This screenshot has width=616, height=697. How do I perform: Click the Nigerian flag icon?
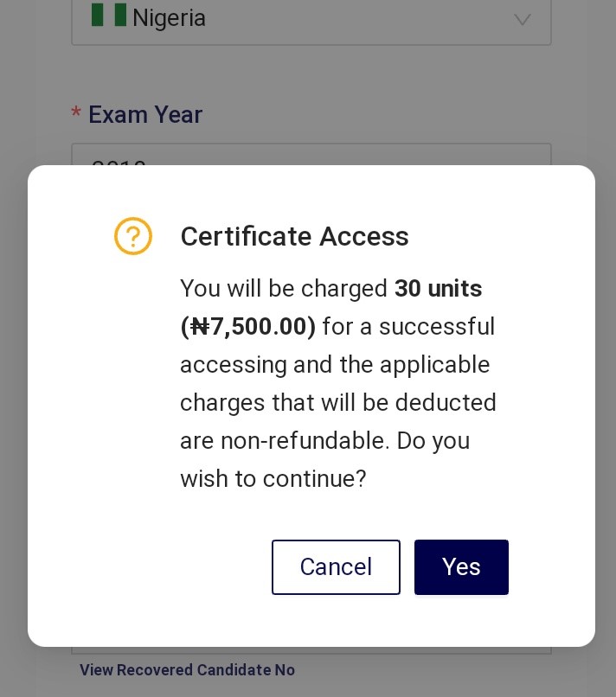109,15
